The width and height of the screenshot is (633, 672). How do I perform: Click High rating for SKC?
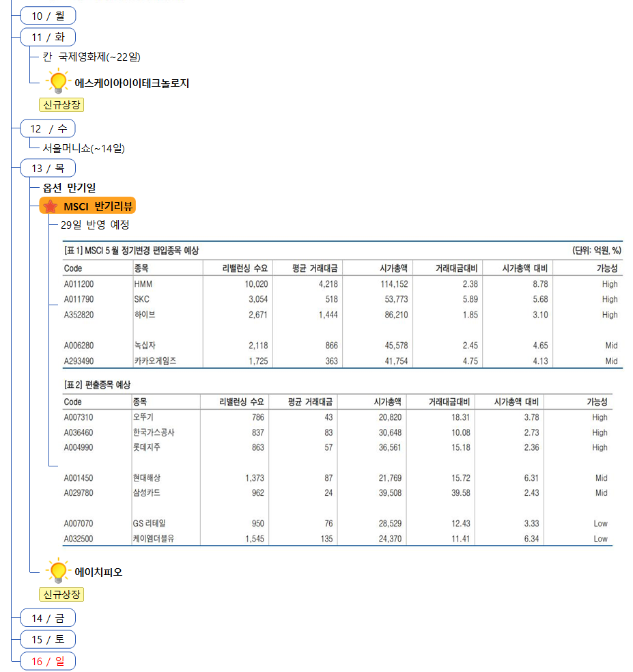(610, 299)
